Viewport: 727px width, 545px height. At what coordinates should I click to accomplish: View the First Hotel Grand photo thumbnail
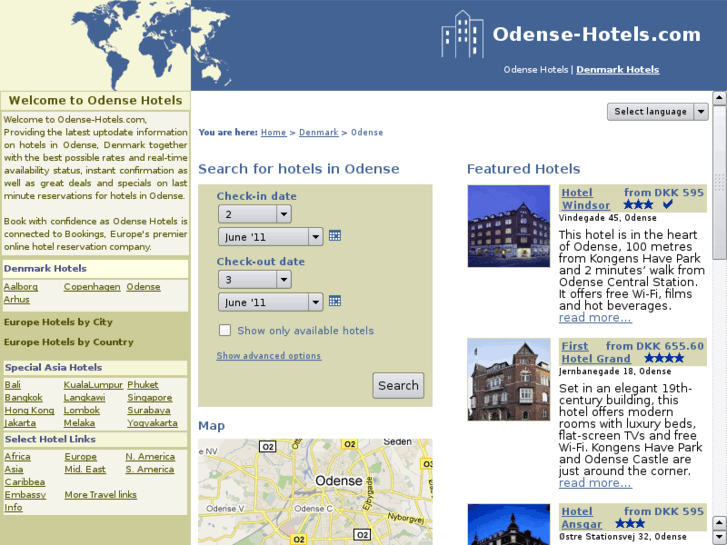pyautogui.click(x=509, y=379)
